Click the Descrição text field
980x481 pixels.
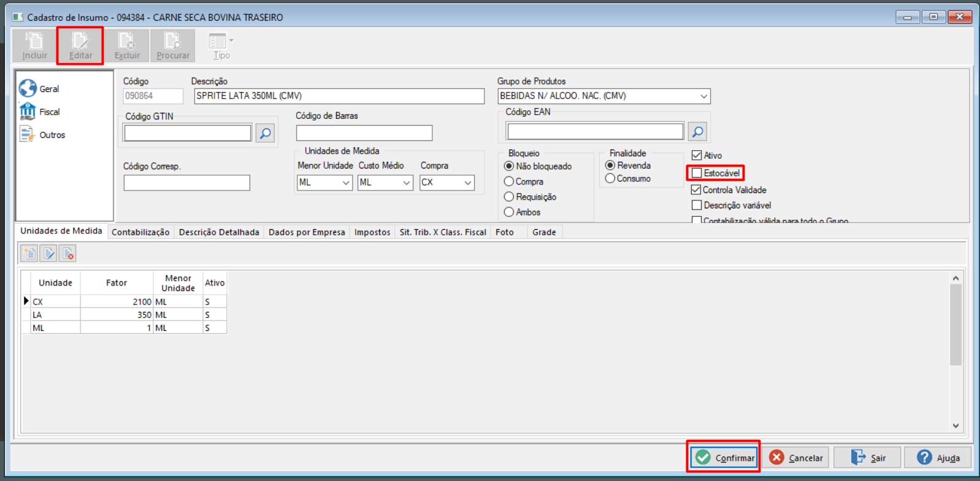pos(339,96)
